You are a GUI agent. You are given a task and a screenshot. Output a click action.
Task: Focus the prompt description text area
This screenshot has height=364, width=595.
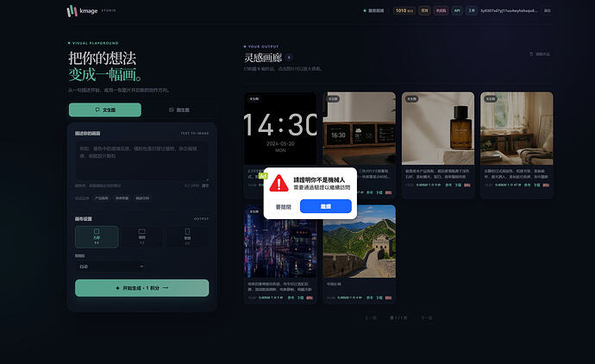(142, 161)
